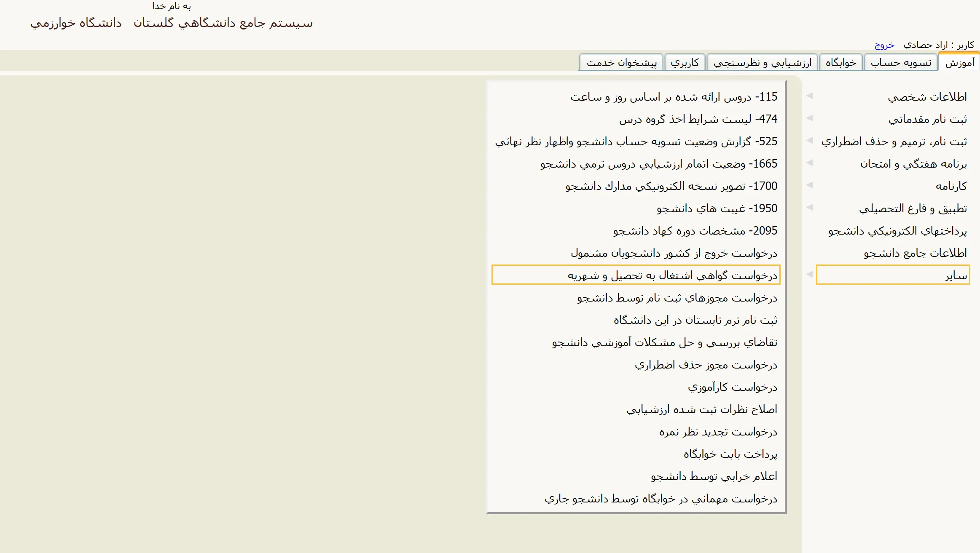The image size is (980, 553).
Task: Switch to the خوابگاه tab
Action: [x=841, y=63]
